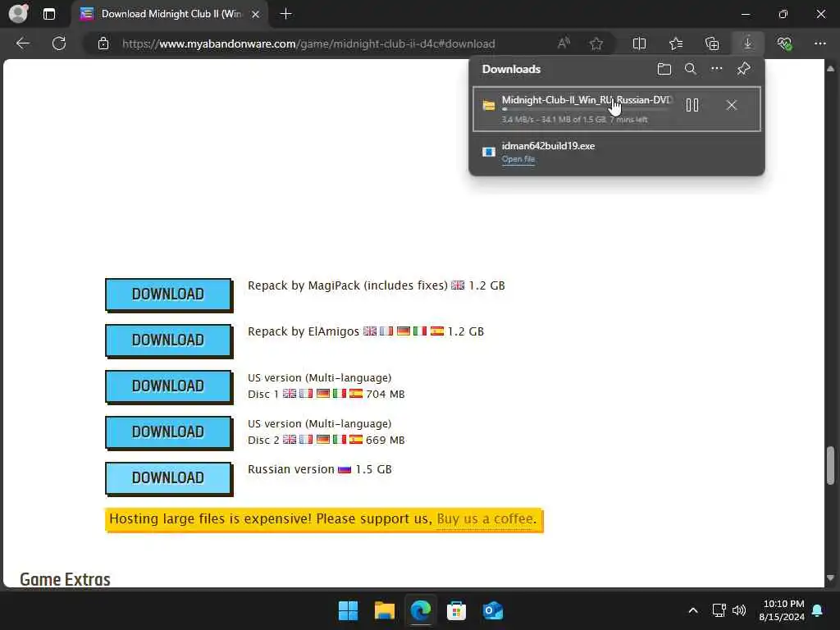The image size is (840, 630).
Task: Open Outlook from the taskbar
Action: (x=493, y=610)
